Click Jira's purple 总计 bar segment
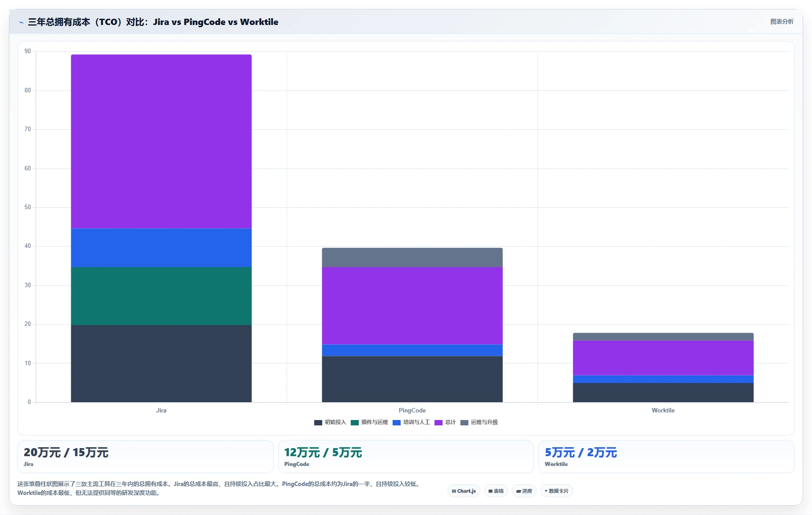 (x=161, y=141)
